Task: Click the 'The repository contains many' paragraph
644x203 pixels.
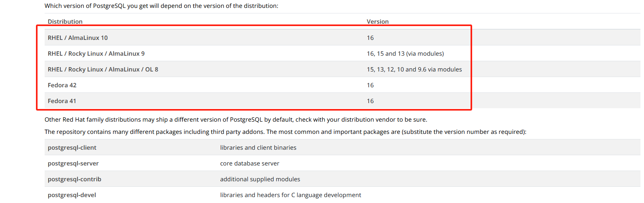Action: (x=285, y=132)
